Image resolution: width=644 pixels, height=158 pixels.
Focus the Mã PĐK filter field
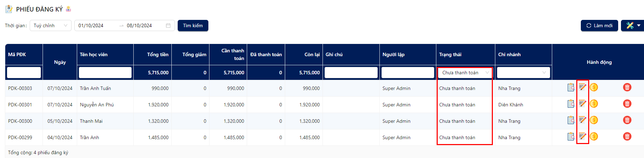click(x=24, y=73)
